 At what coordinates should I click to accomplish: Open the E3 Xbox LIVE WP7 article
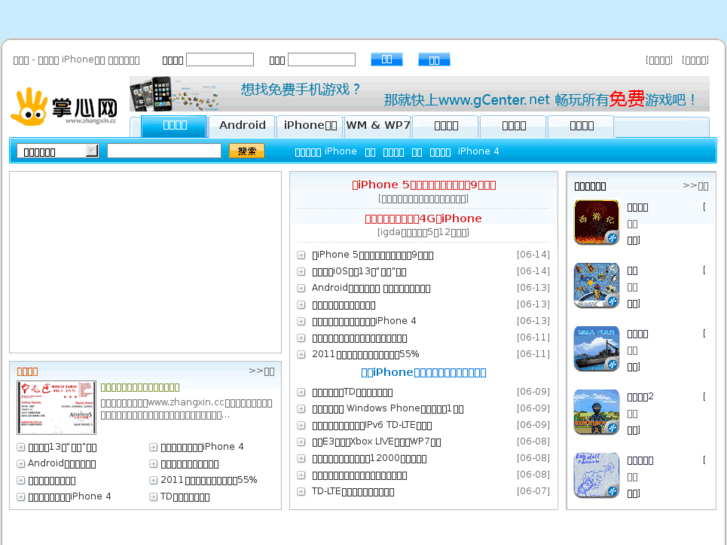pos(376,442)
